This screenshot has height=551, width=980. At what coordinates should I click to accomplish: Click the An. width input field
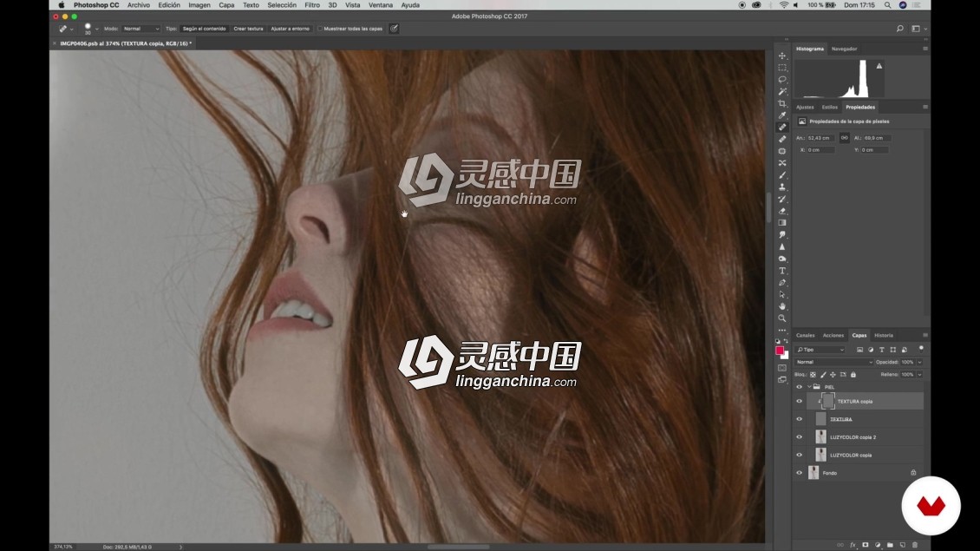click(820, 138)
